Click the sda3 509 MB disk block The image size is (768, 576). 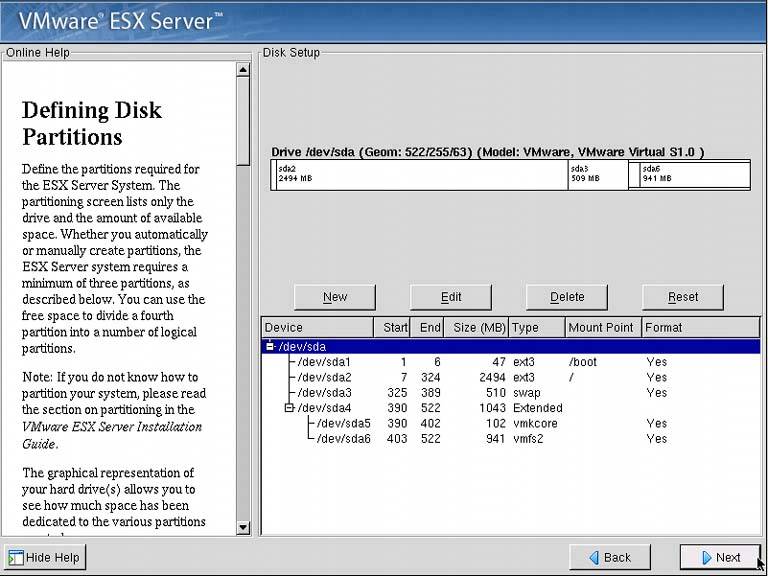(x=598, y=175)
